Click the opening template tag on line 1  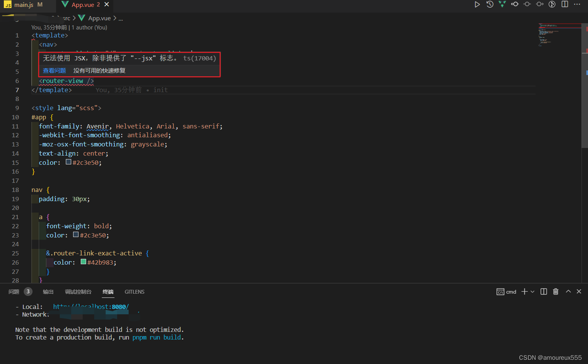pos(50,36)
